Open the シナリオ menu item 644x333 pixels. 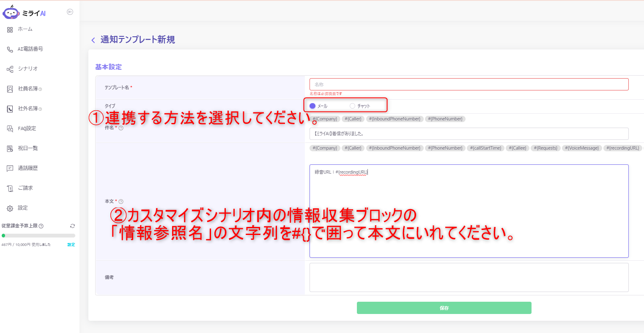[27, 69]
